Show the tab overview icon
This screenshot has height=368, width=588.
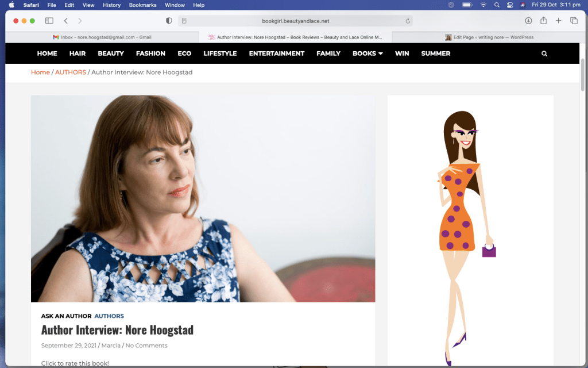click(574, 21)
